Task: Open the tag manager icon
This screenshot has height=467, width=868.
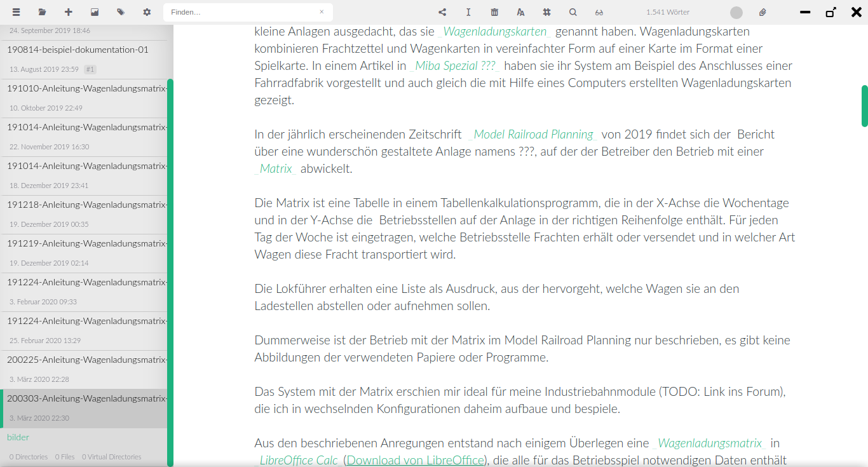Action: [121, 12]
